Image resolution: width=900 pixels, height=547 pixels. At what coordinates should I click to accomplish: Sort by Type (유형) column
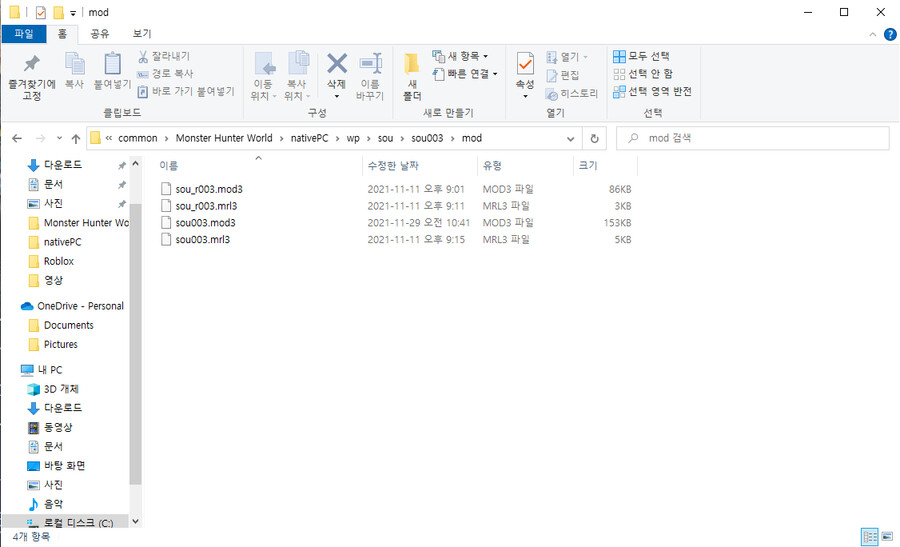(x=492, y=165)
